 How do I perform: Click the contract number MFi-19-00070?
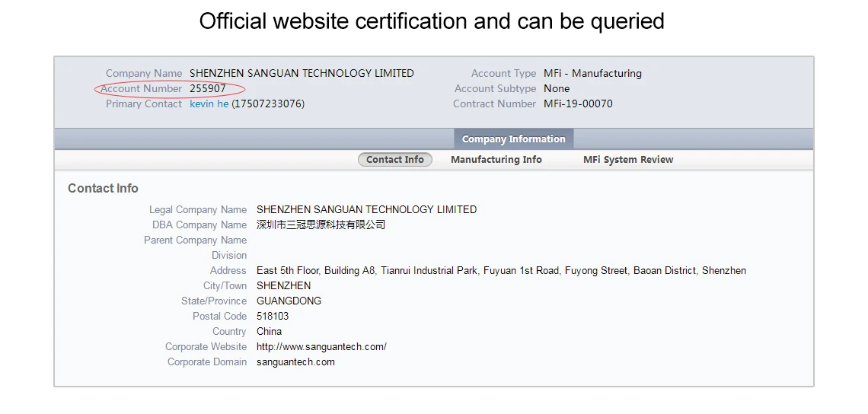pyautogui.click(x=578, y=104)
